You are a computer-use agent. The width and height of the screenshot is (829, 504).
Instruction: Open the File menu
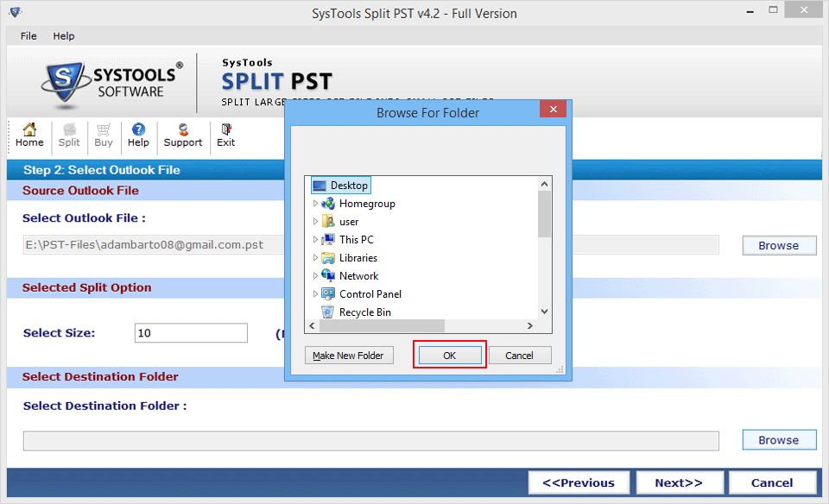point(28,36)
